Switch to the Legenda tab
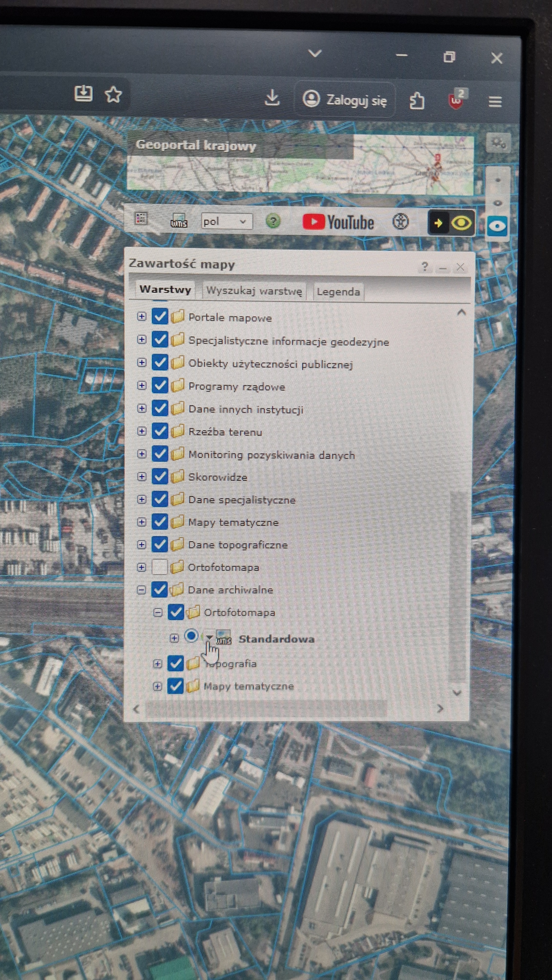This screenshot has height=980, width=552. (x=338, y=292)
